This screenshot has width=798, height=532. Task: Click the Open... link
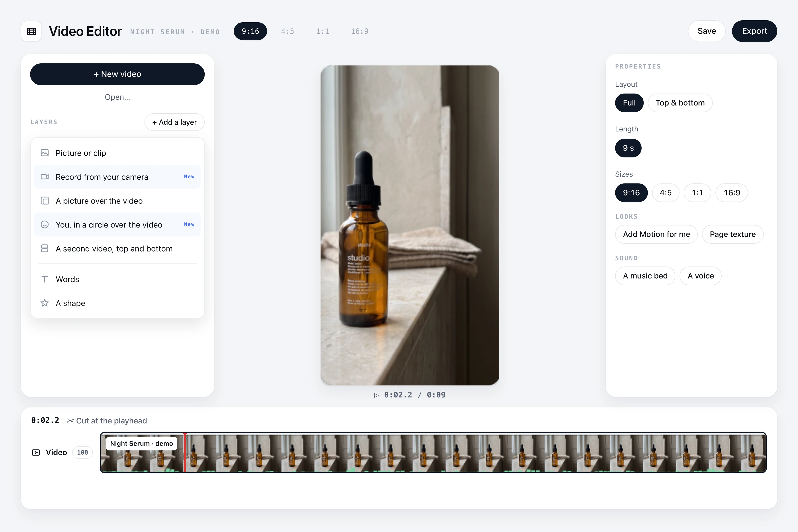(x=117, y=97)
